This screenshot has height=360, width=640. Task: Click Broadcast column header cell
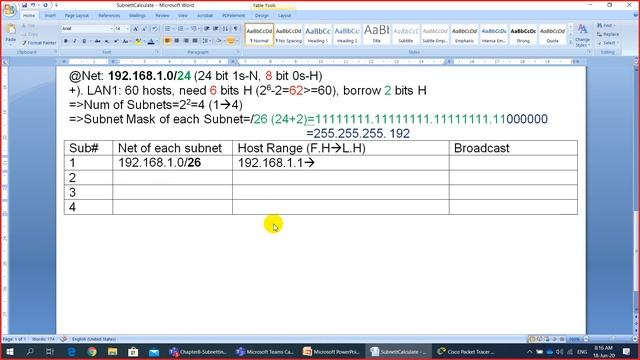(513, 148)
